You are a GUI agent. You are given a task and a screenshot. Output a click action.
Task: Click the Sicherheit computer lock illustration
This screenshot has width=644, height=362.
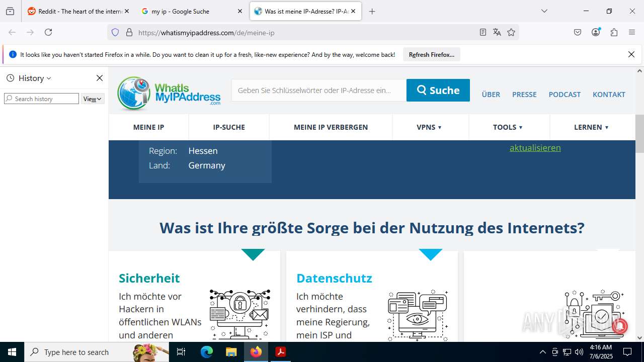(240, 314)
